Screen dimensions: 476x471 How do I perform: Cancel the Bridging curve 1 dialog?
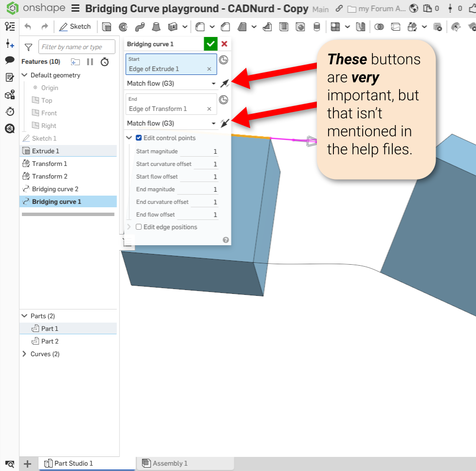click(224, 44)
